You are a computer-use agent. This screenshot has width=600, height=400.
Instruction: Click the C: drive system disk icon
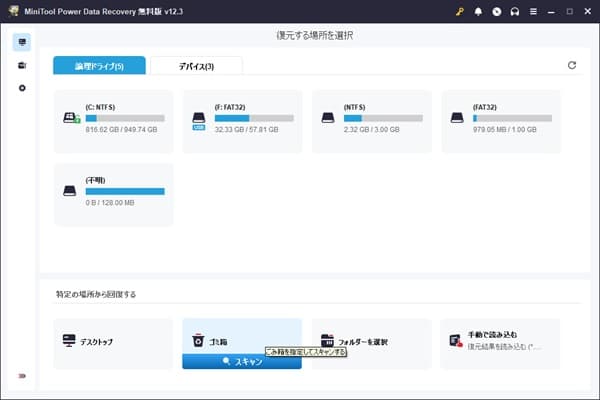(x=71, y=118)
